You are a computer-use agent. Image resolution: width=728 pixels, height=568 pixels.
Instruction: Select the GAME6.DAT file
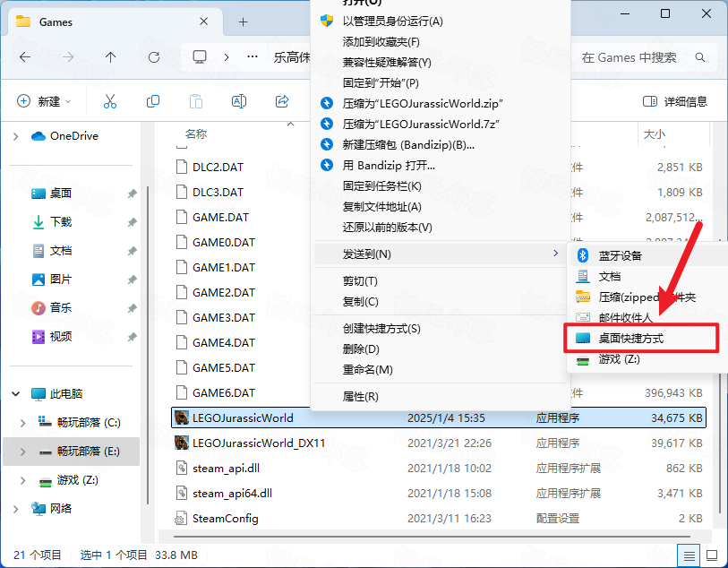tap(224, 393)
